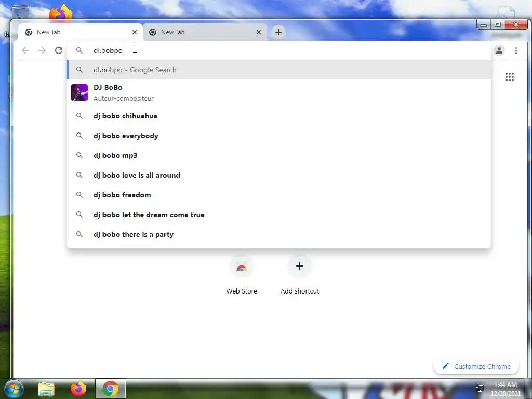Click the network tray icon
The image size is (532, 399).
(480, 389)
